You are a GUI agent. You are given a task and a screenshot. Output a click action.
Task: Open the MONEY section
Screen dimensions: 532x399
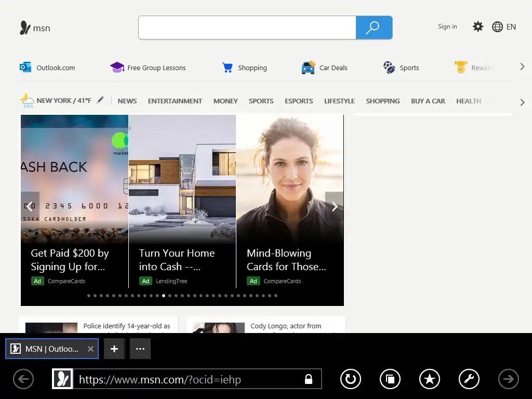click(x=225, y=101)
